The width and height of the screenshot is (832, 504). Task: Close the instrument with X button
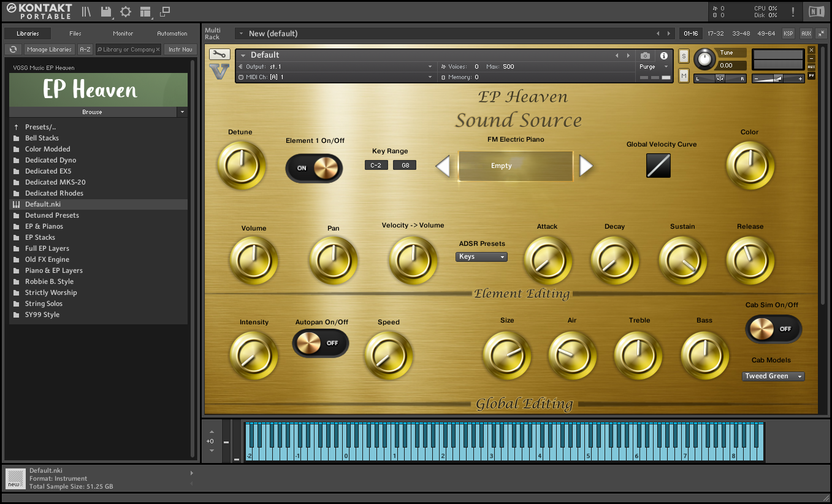click(812, 50)
